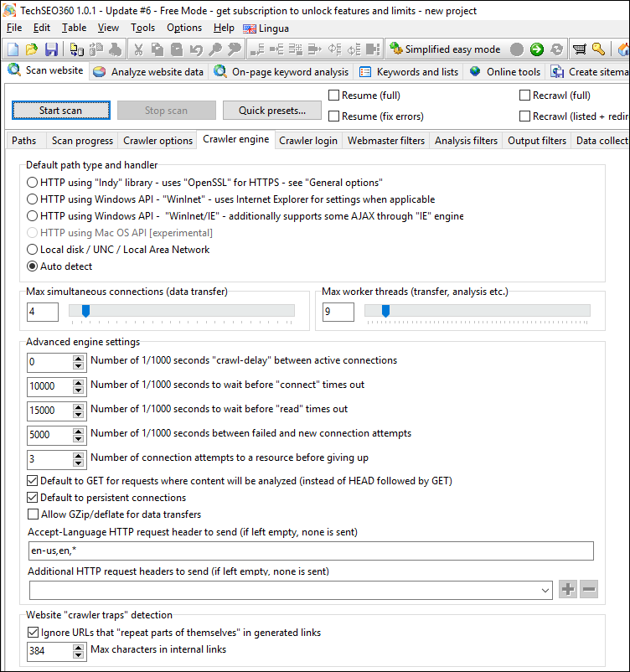630x672 pixels.
Task: Click the Start scan button
Action: click(60, 111)
